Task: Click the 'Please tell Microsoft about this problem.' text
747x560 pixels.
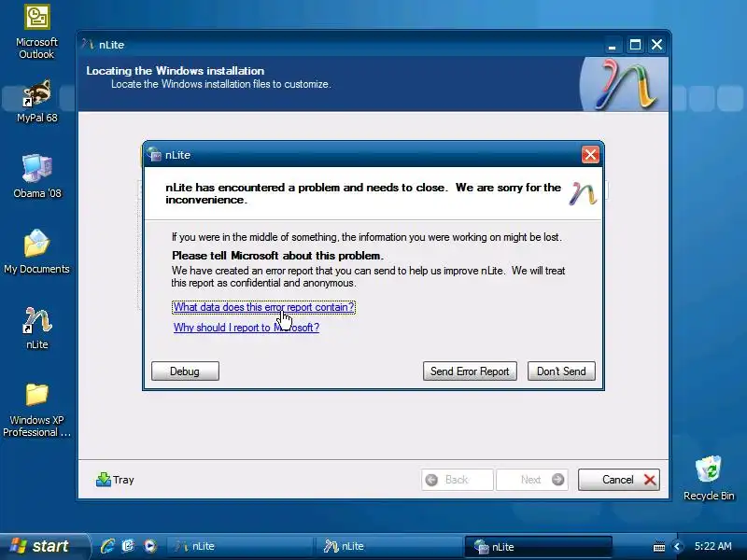Action: point(277,256)
